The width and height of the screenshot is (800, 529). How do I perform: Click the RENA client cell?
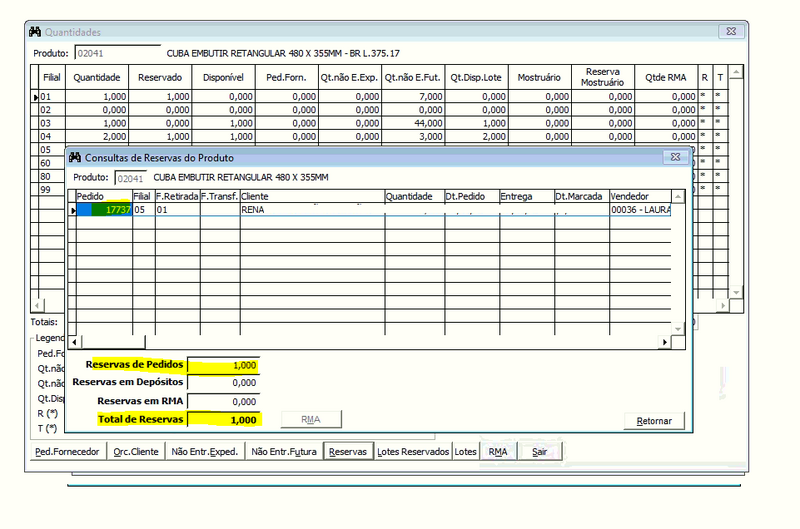pyautogui.click(x=312, y=210)
